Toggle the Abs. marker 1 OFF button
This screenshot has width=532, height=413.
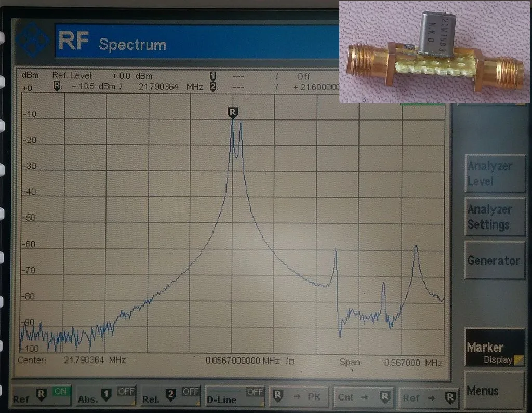pos(107,396)
